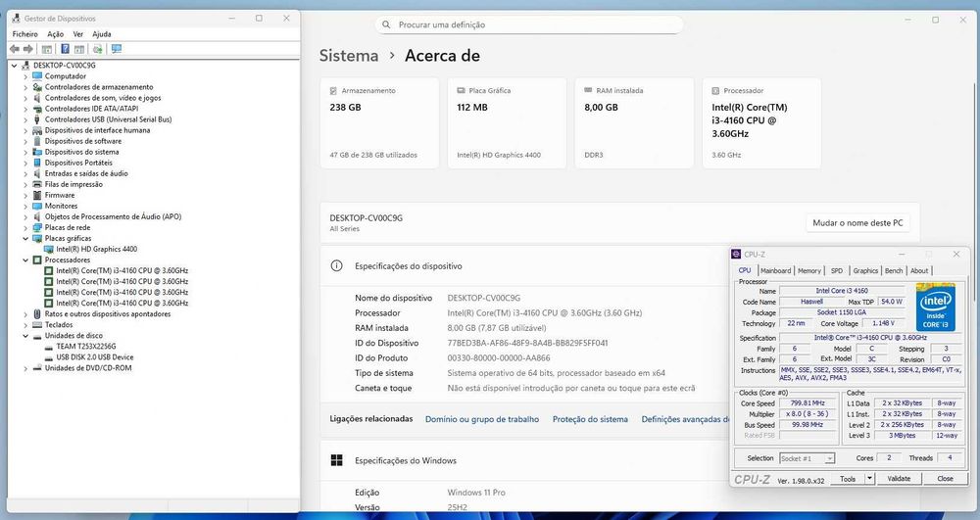Click the info icon beside Especificações do dispositivo
The image size is (980, 520).
coord(336,266)
